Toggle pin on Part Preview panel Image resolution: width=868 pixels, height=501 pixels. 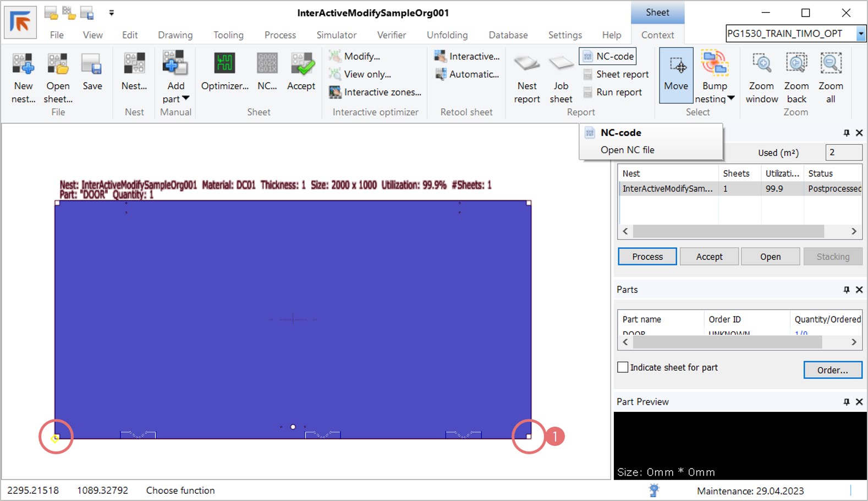pyautogui.click(x=847, y=402)
